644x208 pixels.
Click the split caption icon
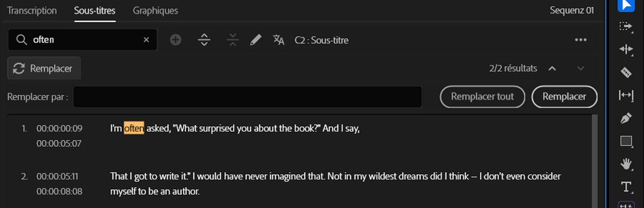pyautogui.click(x=204, y=40)
